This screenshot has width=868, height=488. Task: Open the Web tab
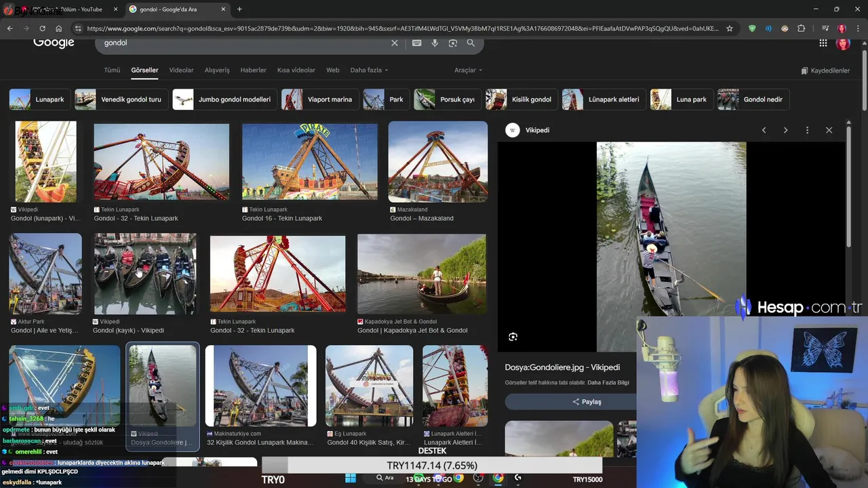point(332,70)
